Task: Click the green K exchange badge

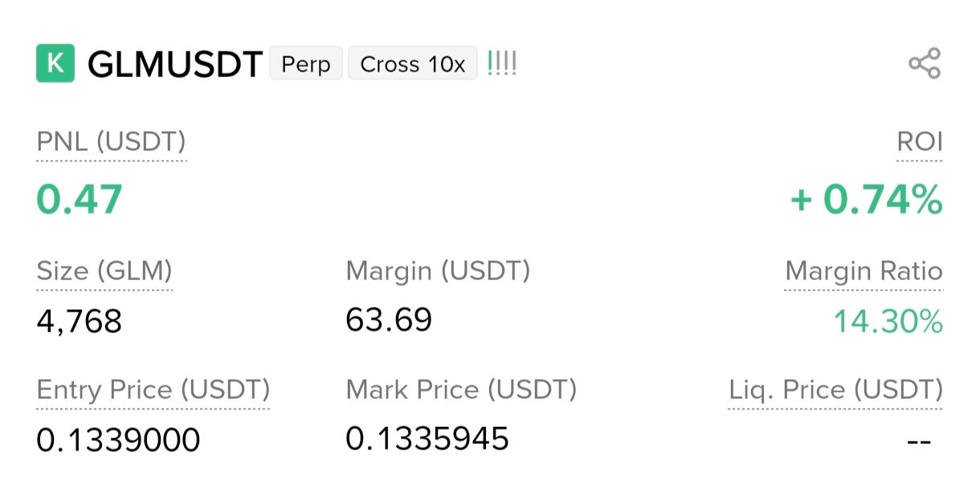Action: click(55, 63)
